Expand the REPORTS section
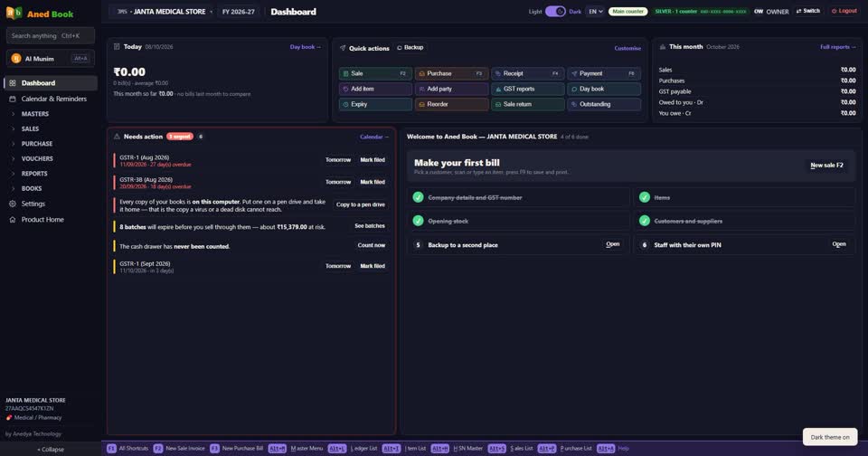The image size is (868, 456). coord(50,174)
